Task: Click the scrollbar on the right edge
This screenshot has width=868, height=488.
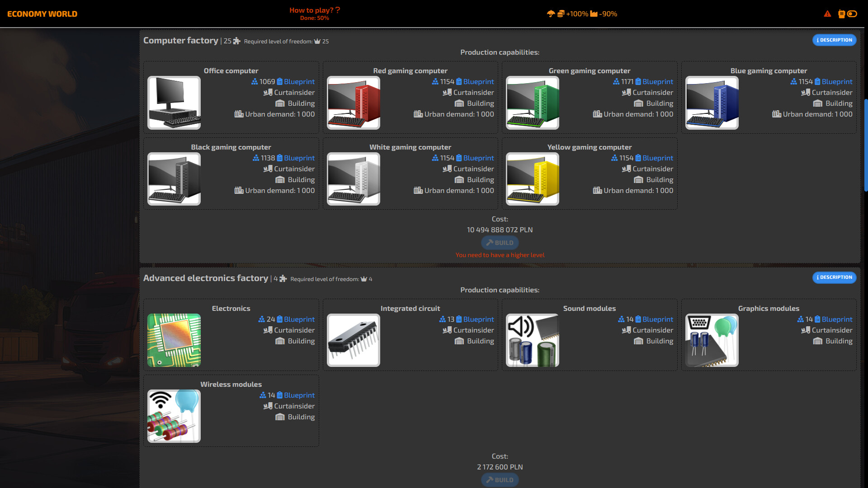Action: 865,145
